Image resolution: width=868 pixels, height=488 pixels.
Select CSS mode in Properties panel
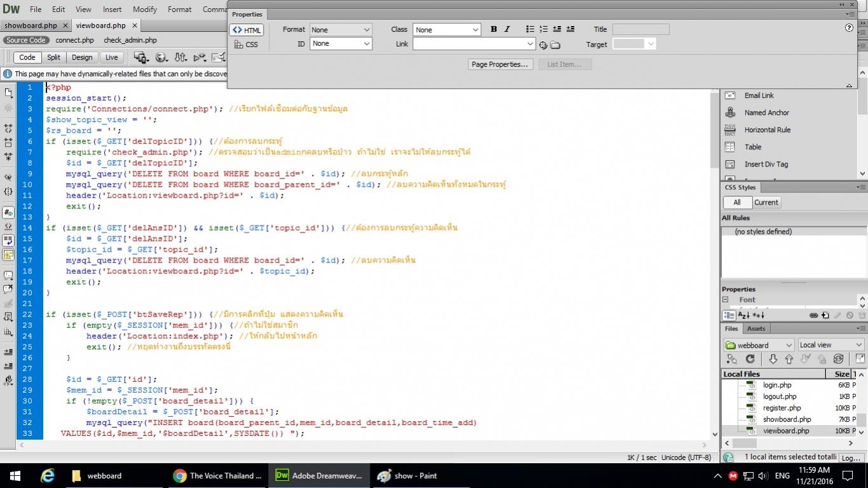pyautogui.click(x=247, y=44)
